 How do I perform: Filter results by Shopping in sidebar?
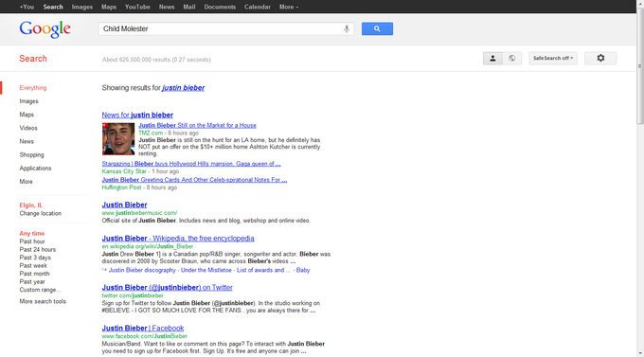coord(31,155)
